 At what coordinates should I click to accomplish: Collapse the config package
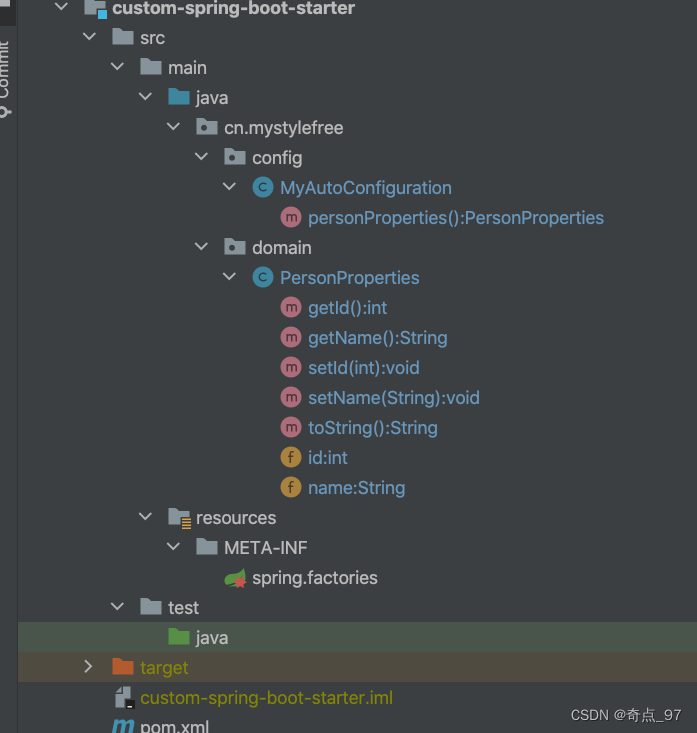tap(201, 158)
